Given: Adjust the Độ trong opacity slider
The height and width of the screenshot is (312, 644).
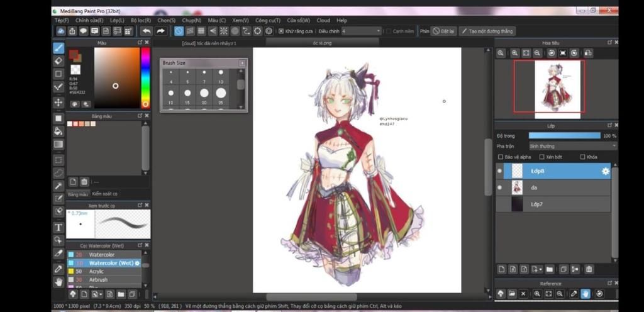Looking at the screenshot, I should coord(564,135).
